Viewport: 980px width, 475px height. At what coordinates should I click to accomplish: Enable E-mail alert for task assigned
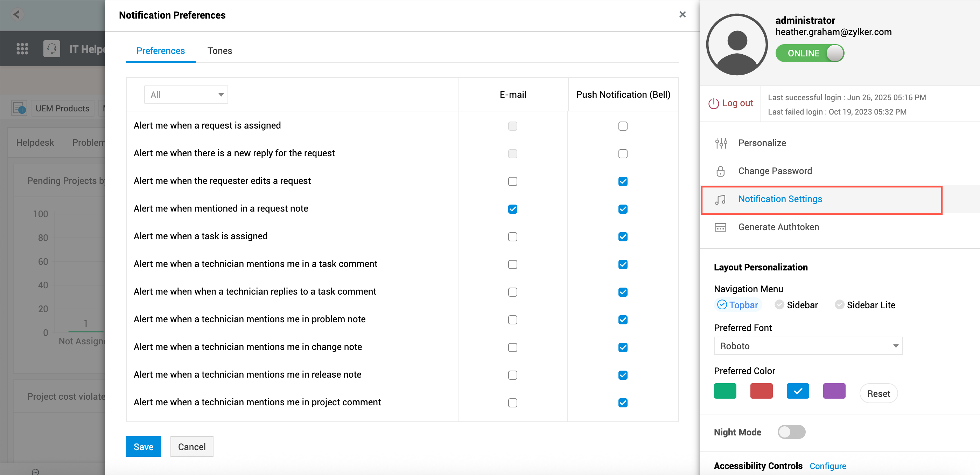512,237
